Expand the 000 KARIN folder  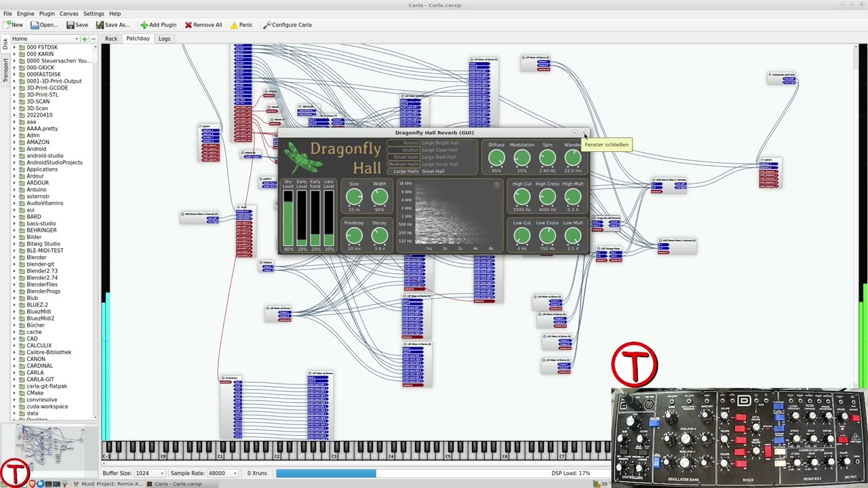point(15,54)
